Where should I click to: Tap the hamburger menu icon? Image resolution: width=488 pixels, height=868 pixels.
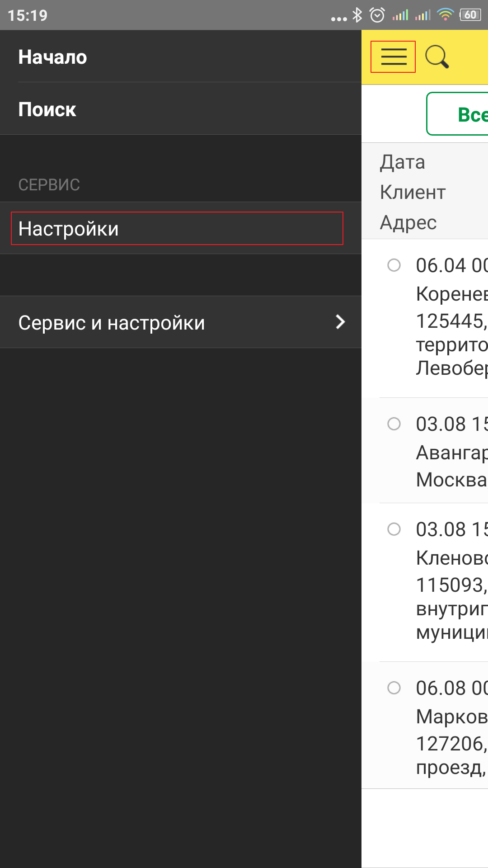pyautogui.click(x=393, y=57)
